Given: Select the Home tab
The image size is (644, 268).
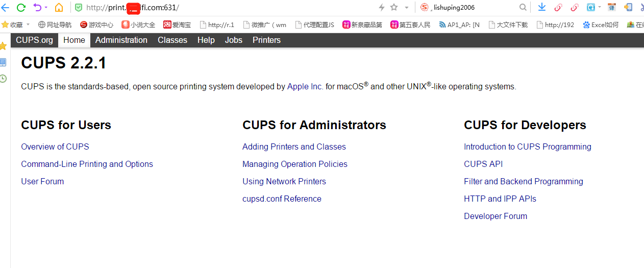Looking at the screenshot, I should pyautogui.click(x=74, y=40).
